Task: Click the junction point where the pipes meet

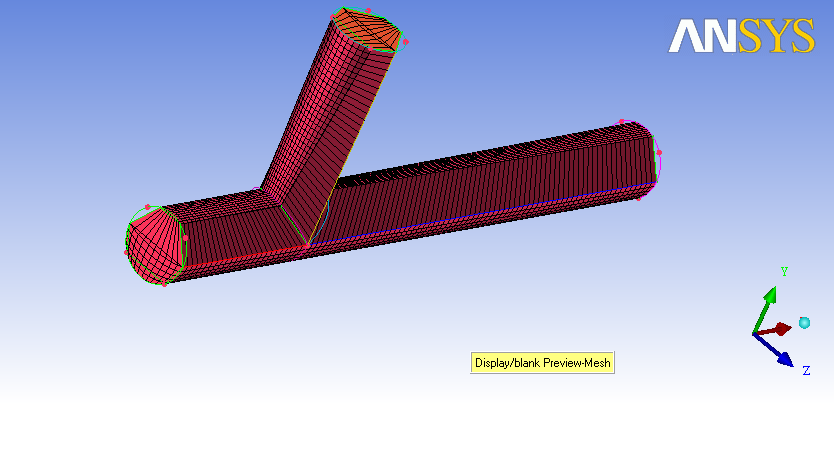Action: (x=307, y=244)
